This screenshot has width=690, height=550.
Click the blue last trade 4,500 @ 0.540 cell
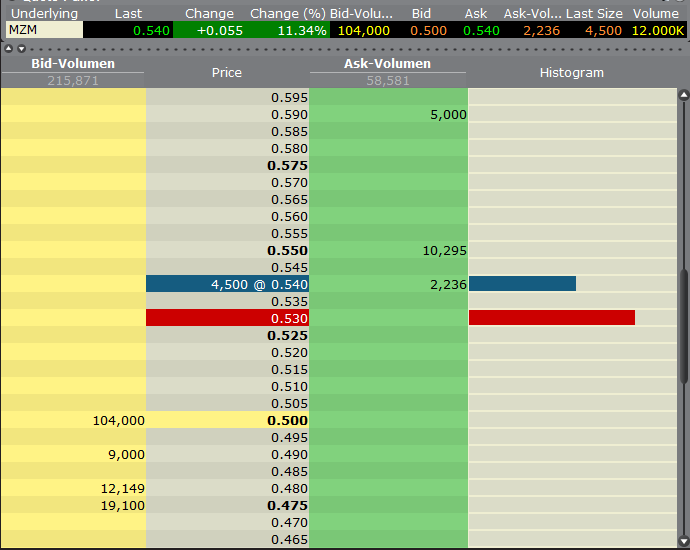tap(227, 284)
